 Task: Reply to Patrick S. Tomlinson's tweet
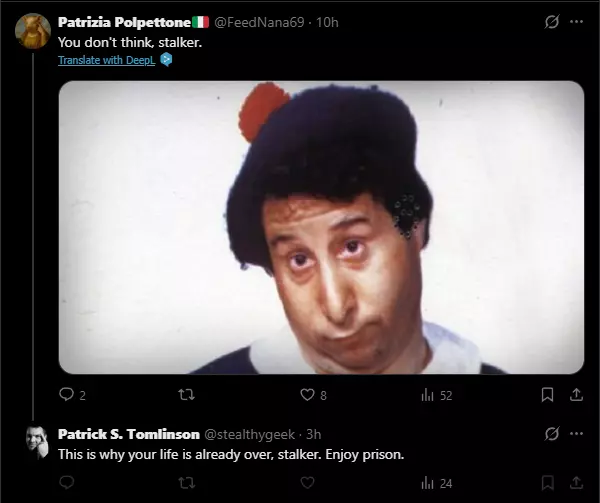coord(67,483)
